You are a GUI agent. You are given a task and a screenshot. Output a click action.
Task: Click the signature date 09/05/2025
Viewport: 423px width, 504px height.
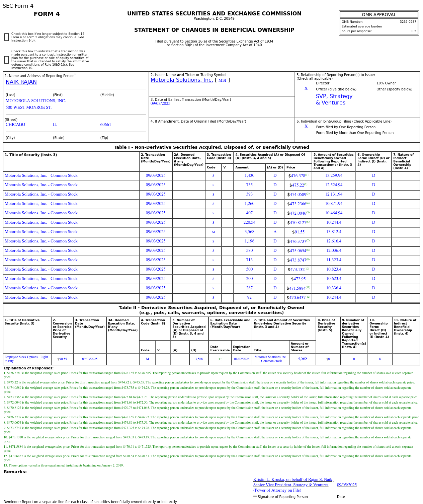coord(347,485)
